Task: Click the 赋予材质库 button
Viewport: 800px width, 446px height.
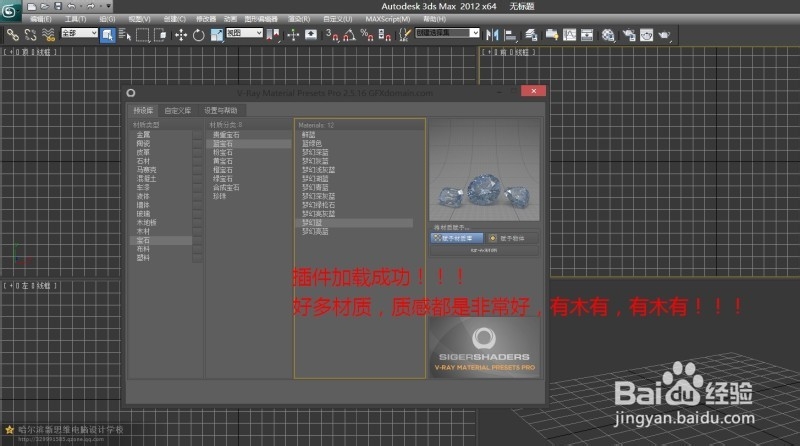Action: pos(458,238)
